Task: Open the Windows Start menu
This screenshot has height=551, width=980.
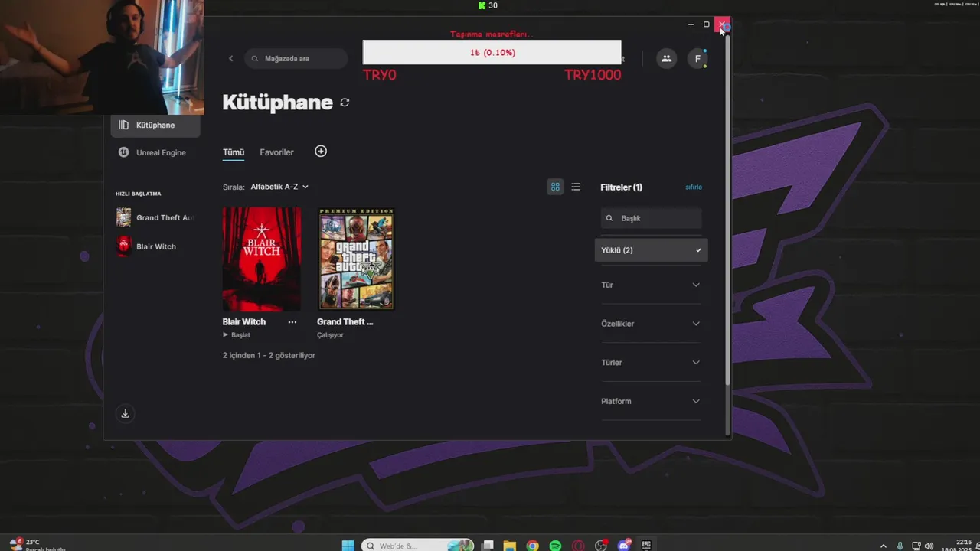Action: 348,546
